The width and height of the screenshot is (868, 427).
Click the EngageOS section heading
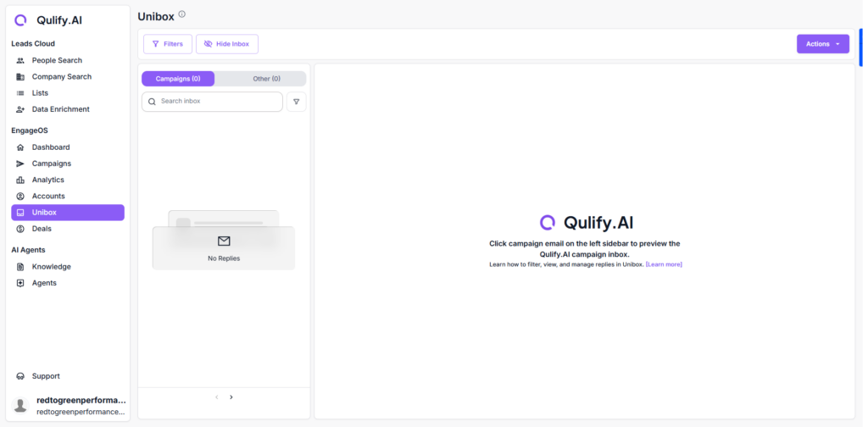[28, 131]
